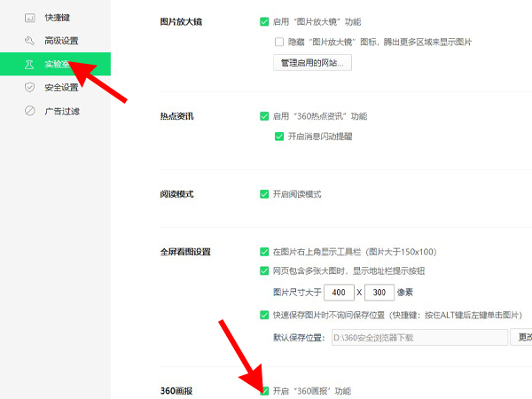This screenshot has width=532, height=399.
Task: Click the 360画报 section heading
Action: coord(176,391)
